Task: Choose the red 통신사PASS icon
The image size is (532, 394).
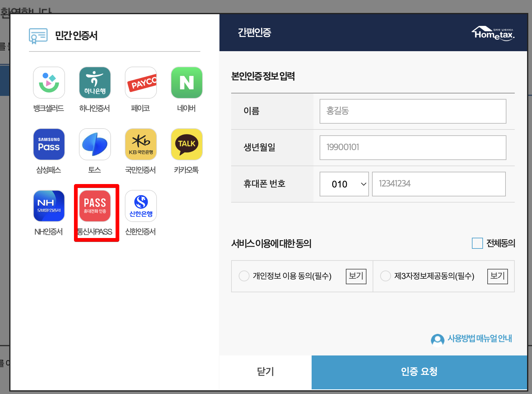Action: (x=95, y=206)
